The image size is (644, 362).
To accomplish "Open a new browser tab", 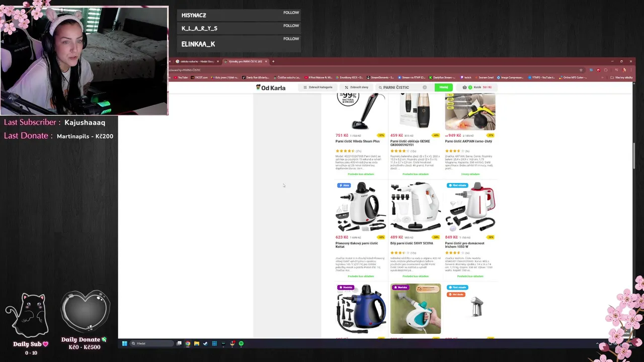I will [273, 61].
